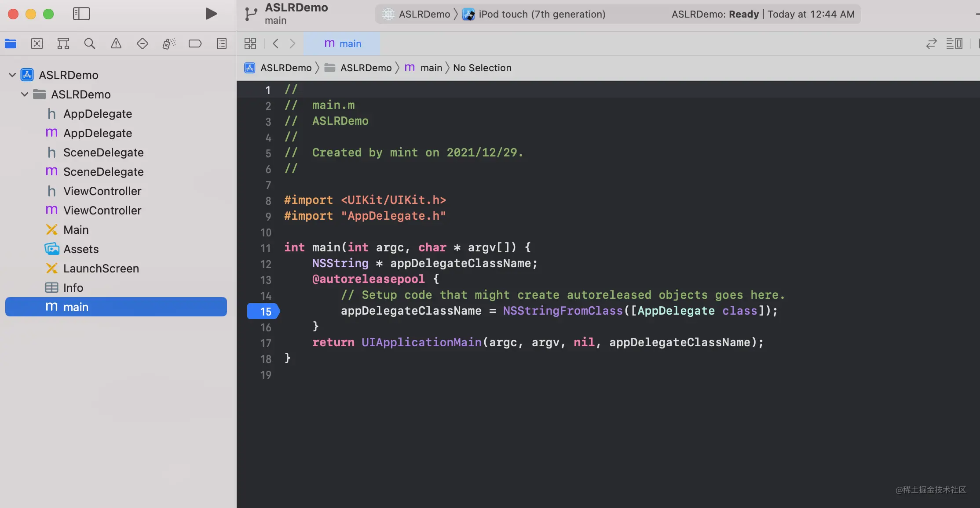
Task: Open the Debug navigator spray icon
Action: (169, 44)
